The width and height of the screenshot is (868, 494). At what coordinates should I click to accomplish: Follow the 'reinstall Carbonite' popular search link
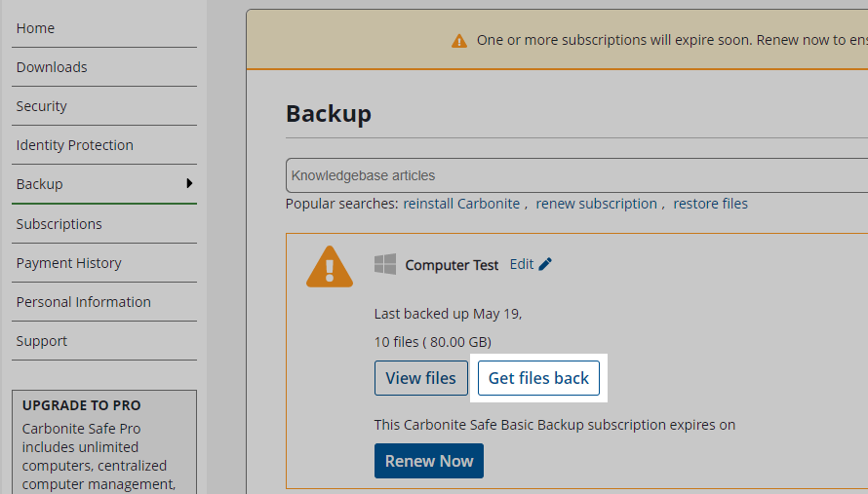click(461, 204)
